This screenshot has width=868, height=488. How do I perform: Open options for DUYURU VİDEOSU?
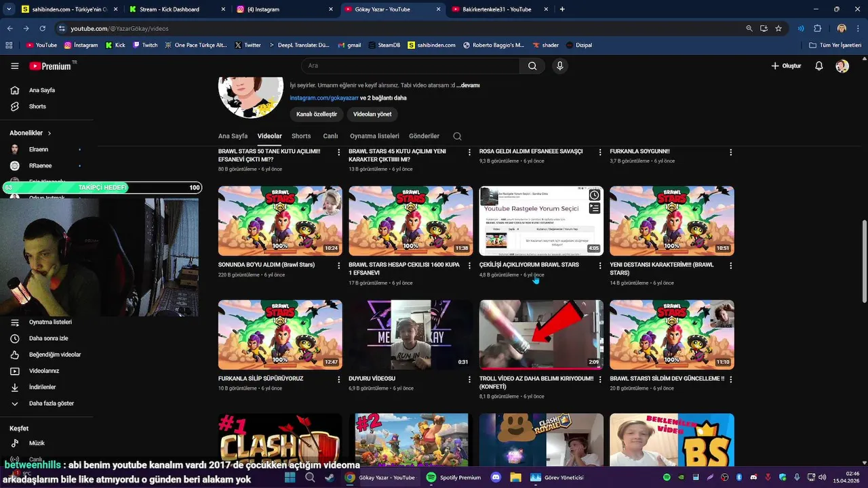(469, 380)
